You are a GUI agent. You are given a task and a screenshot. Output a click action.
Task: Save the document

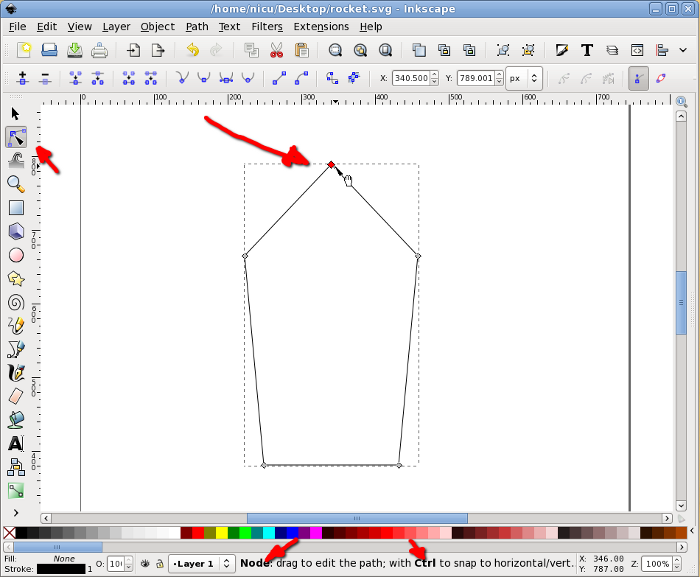[74, 50]
